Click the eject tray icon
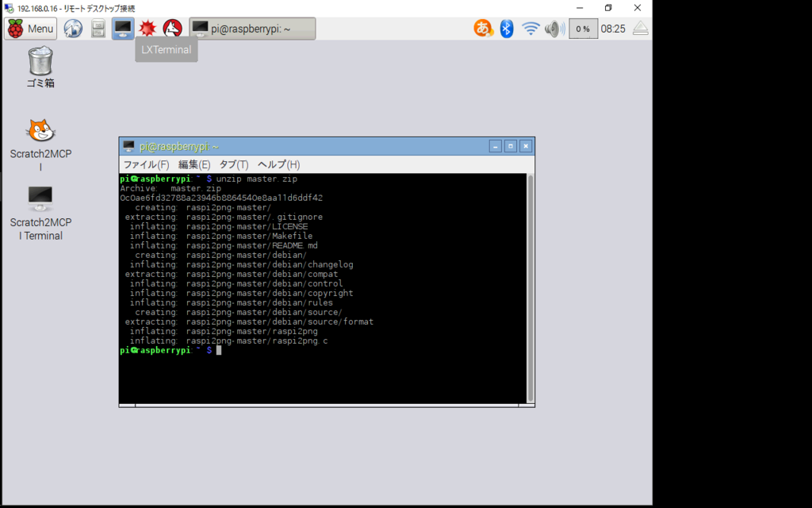Image resolution: width=812 pixels, height=508 pixels. click(641, 29)
